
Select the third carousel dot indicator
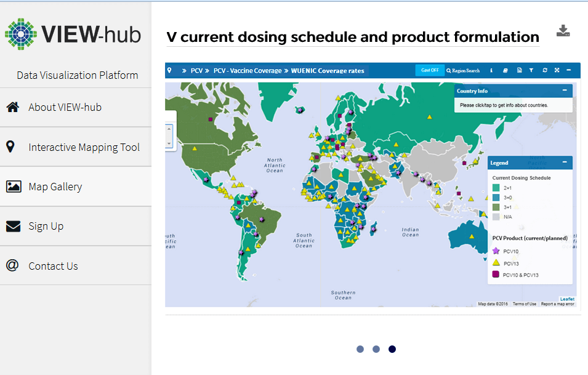pos(392,349)
